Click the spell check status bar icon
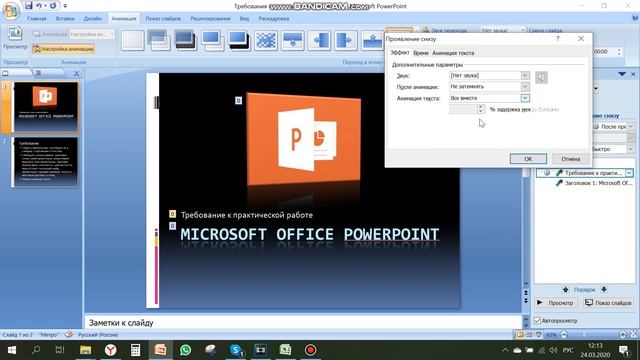 point(69,334)
